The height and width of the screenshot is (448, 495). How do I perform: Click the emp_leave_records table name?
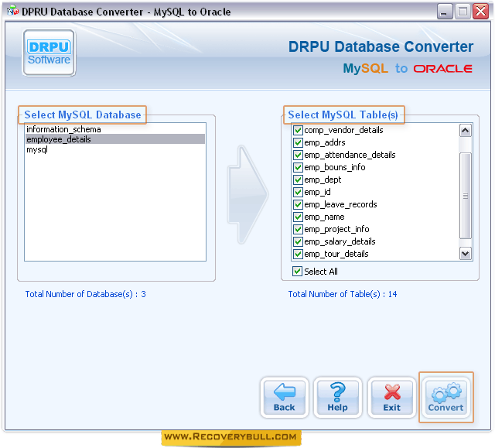pos(340,204)
